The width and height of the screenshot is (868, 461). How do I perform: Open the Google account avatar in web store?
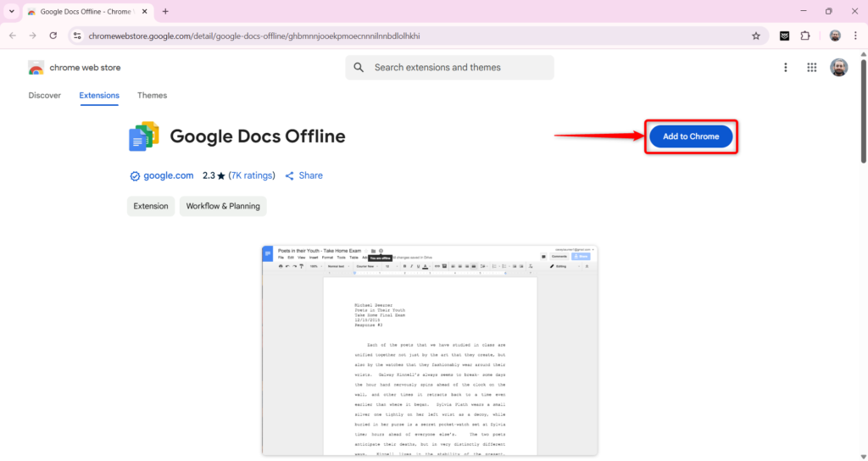point(838,68)
